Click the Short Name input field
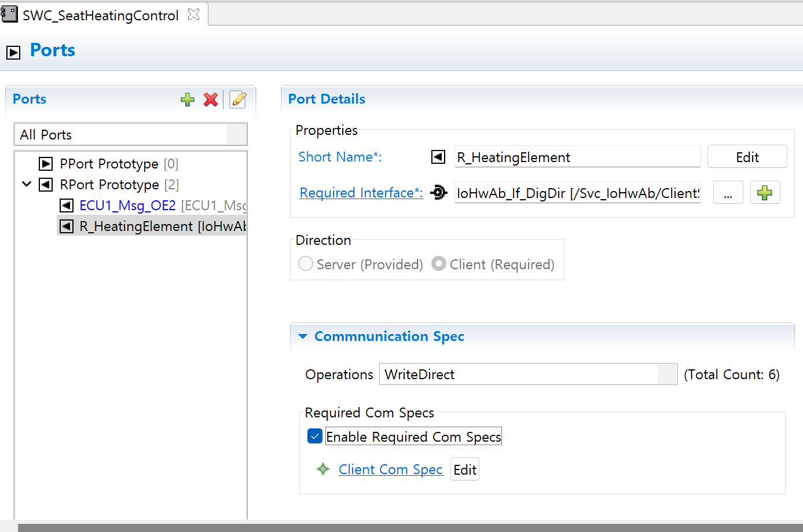Image resolution: width=803 pixels, height=532 pixels. (577, 157)
